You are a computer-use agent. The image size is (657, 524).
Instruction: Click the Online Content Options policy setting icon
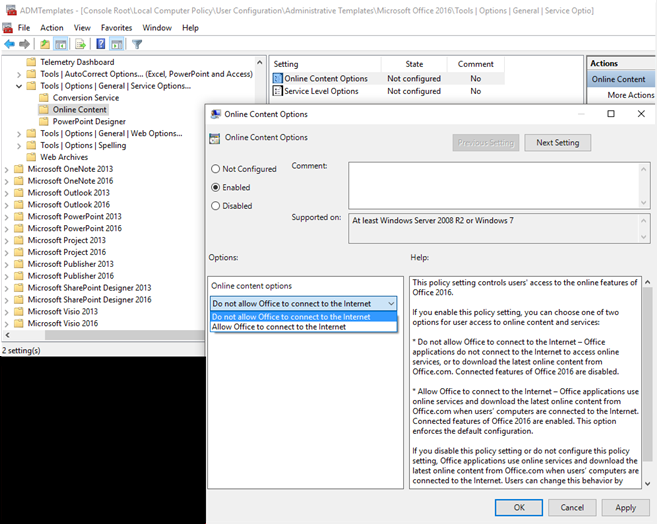(277, 78)
